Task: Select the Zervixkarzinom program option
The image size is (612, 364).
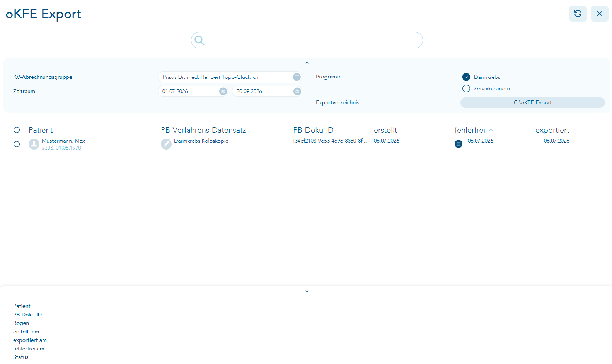Action: [466, 88]
